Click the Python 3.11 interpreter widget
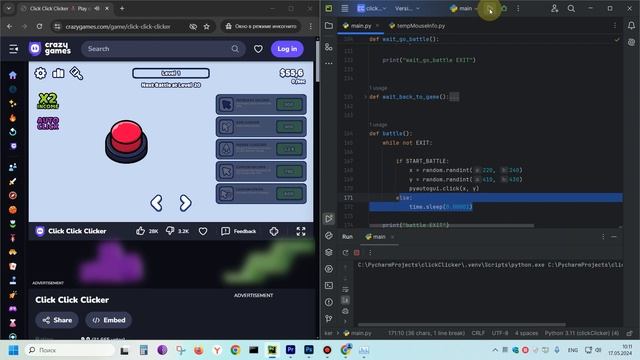This screenshot has width=640, height=360. [x=582, y=333]
